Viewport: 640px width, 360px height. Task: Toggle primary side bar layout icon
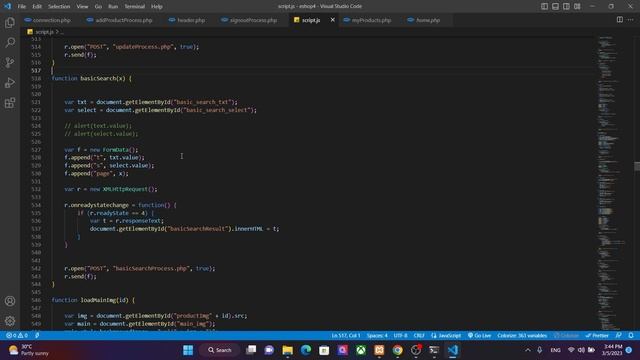(544, 6)
